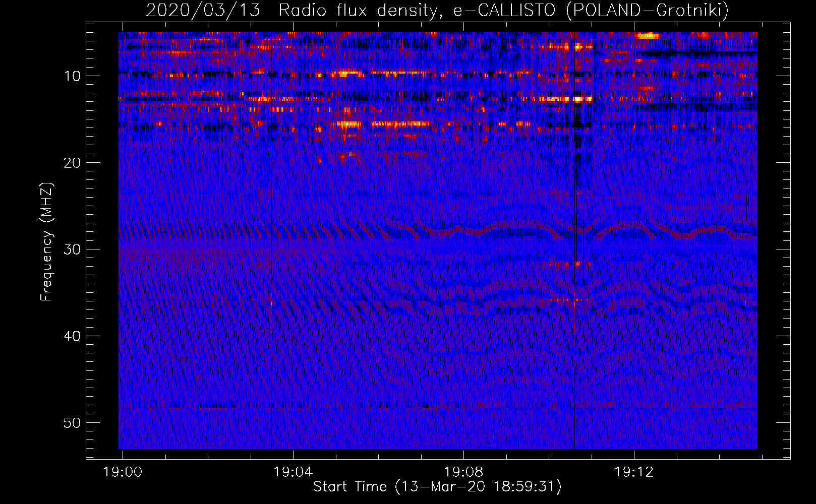Click the frequency tick label "20"
The width and height of the screenshot is (816, 504).
point(72,163)
